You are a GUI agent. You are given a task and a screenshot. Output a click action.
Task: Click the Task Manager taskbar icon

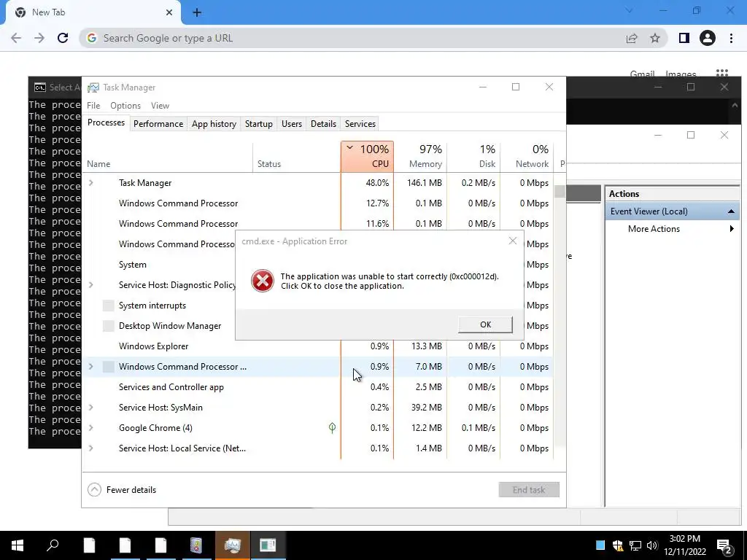tap(232, 545)
